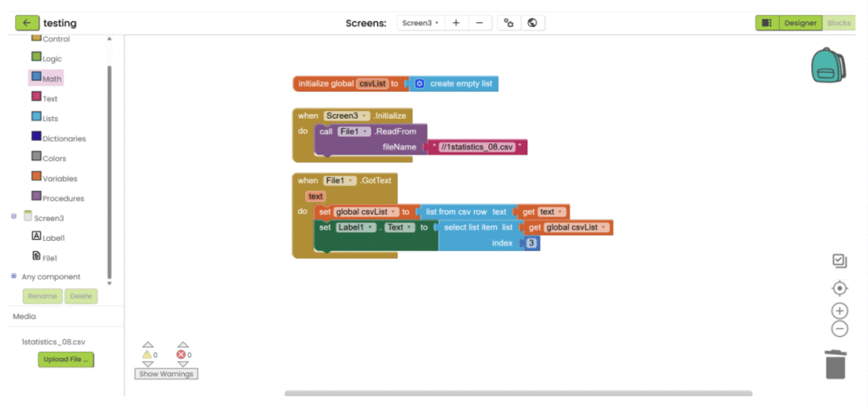Viewport: 868px width, 408px height.
Task: Add a new screen with plus button
Action: click(455, 23)
